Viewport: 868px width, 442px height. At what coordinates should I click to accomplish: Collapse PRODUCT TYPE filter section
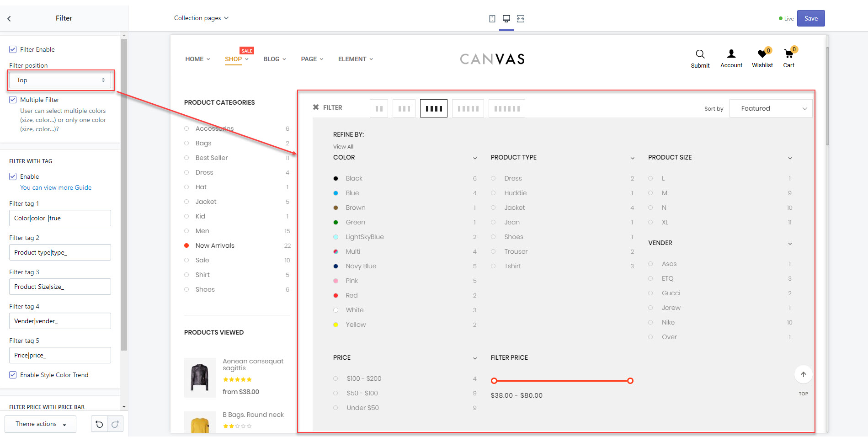pos(633,158)
